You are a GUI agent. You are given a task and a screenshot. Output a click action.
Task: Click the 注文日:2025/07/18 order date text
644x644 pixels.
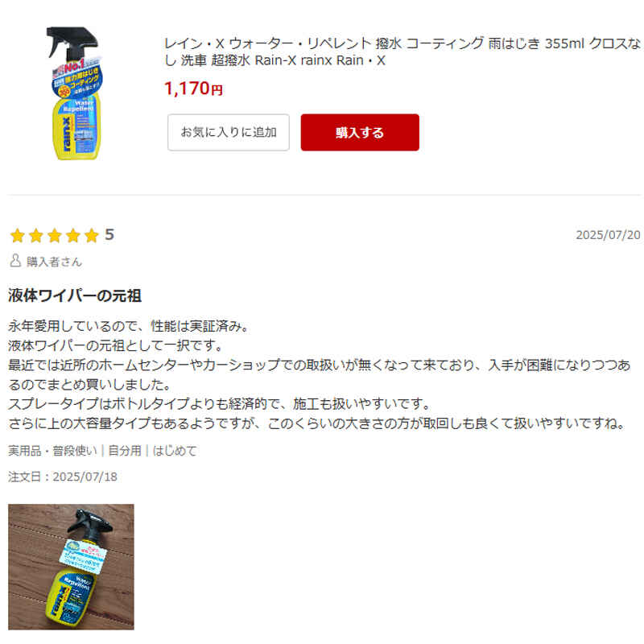(63, 477)
